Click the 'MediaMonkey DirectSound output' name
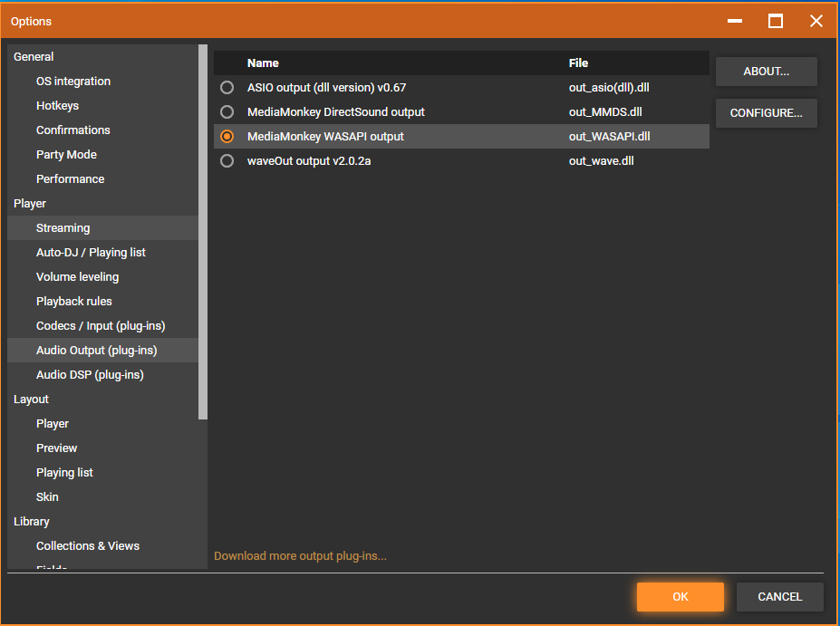The width and height of the screenshot is (840, 626). click(x=336, y=112)
